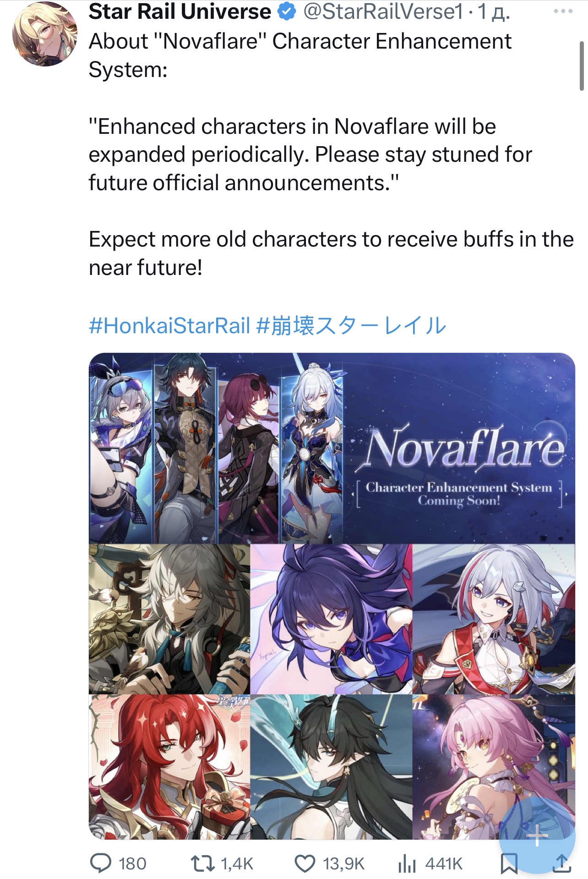Open the gray-haired character image
The image size is (588, 879).
coord(169,619)
